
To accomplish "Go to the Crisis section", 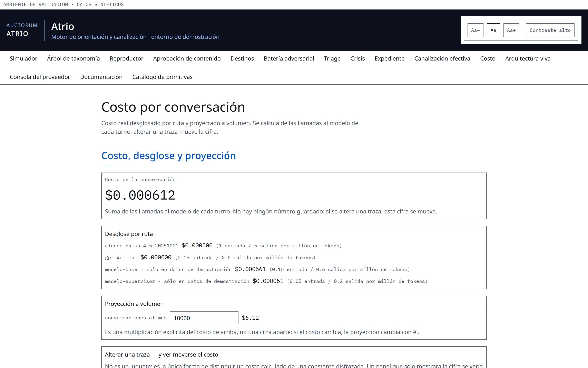I will coord(357,58).
